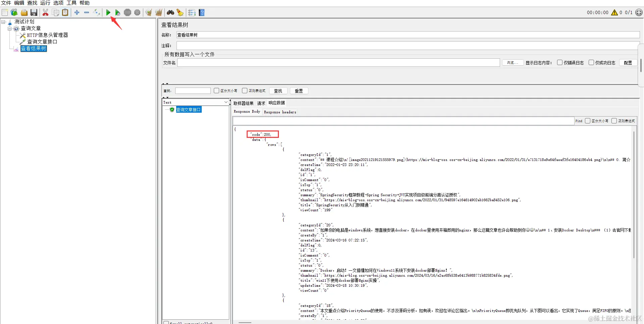
Task: Click the yellow warning triangle log icon
Action: [x=614, y=12]
